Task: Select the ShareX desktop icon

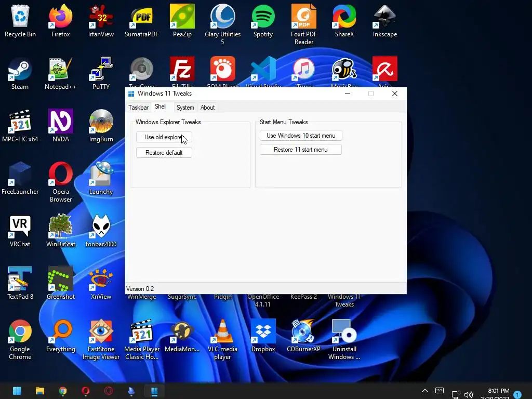Action: [344, 21]
